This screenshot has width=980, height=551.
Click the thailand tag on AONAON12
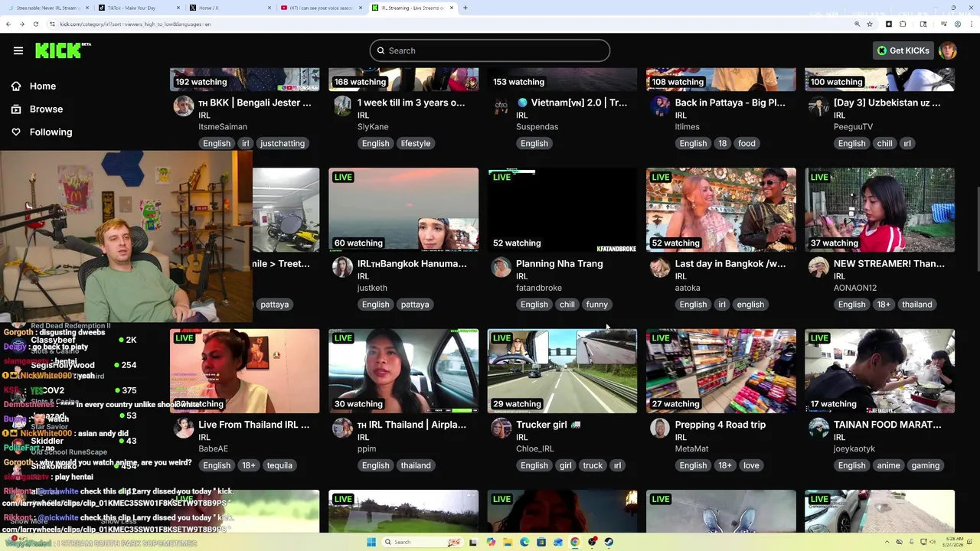(x=917, y=305)
